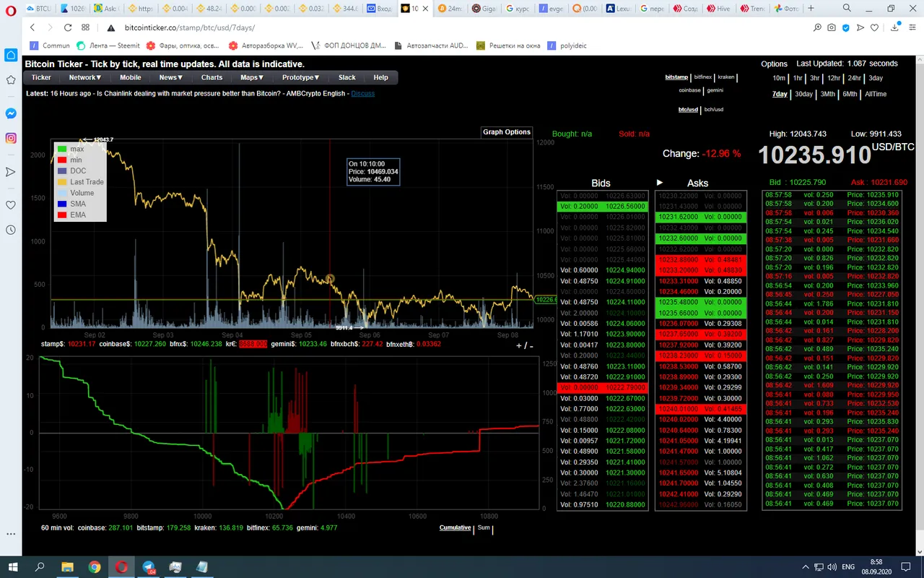Open bookmarks star in Opera sidebar
Image resolution: width=924 pixels, height=578 pixels.
(11, 79)
